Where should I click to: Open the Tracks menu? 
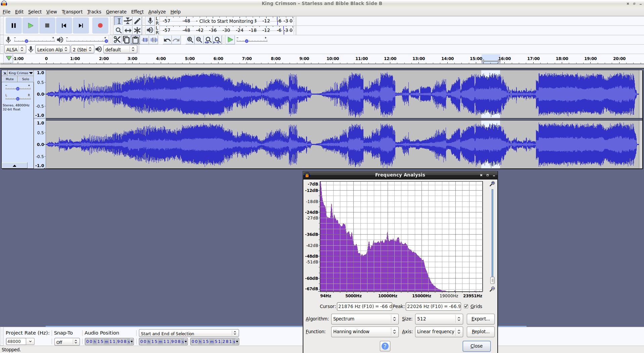coord(94,12)
